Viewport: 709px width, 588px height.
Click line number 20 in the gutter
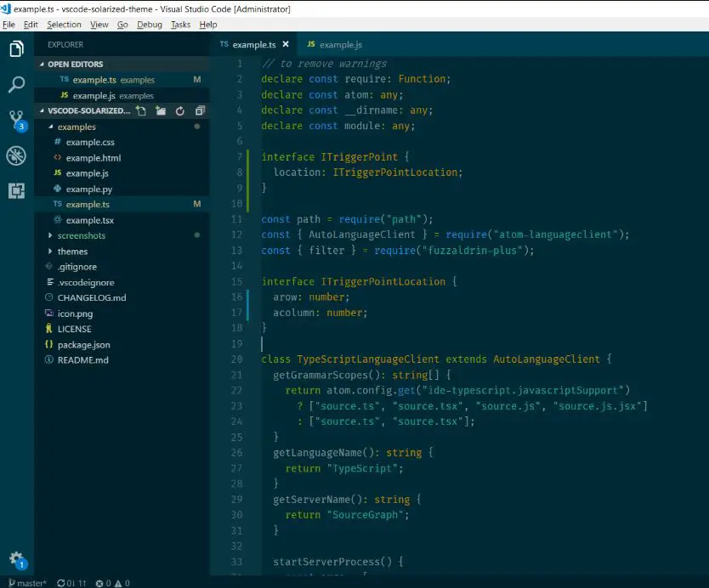pyautogui.click(x=237, y=359)
